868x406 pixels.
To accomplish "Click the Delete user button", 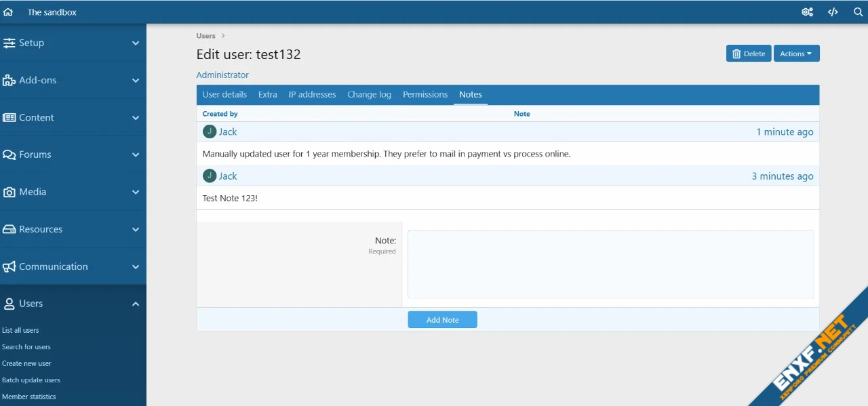I will pyautogui.click(x=749, y=54).
